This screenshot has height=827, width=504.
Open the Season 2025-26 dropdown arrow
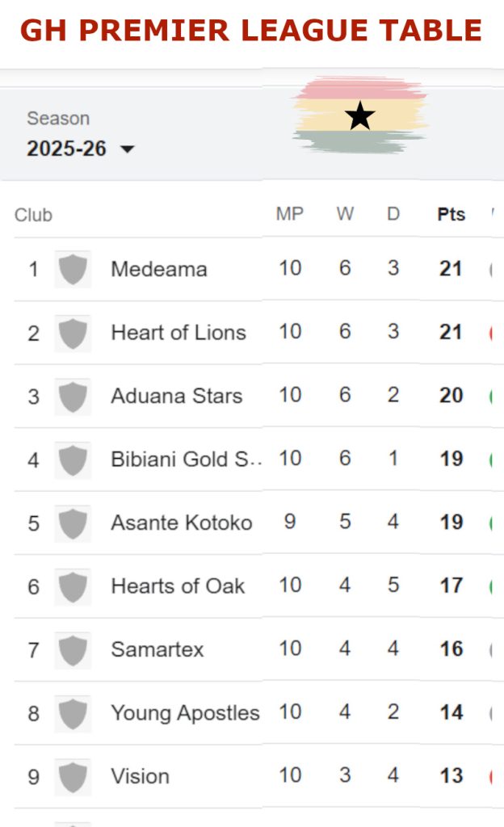pyautogui.click(x=127, y=149)
